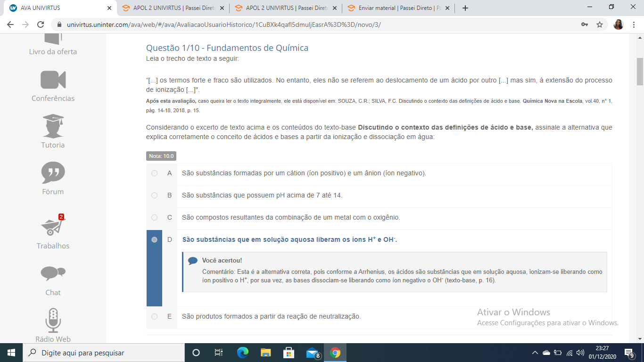Screen dimensions: 644x362
Task: Open Rádio Web microphone icon
Action: tap(53, 320)
